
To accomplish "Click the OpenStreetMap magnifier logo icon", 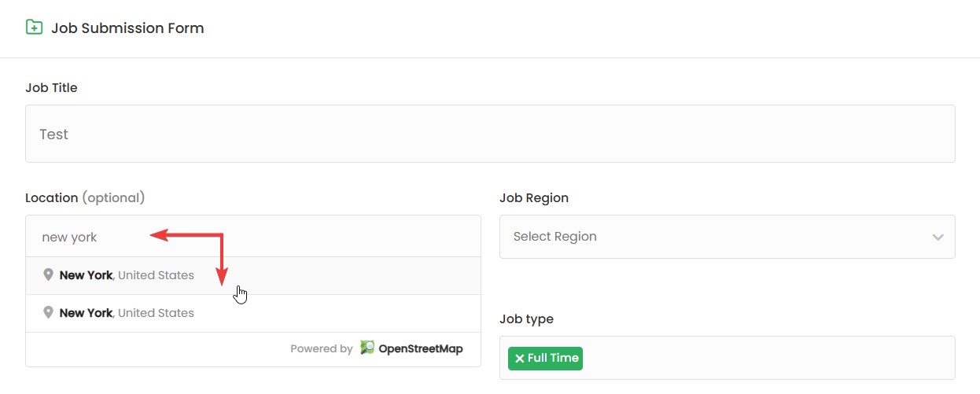I will (x=367, y=348).
